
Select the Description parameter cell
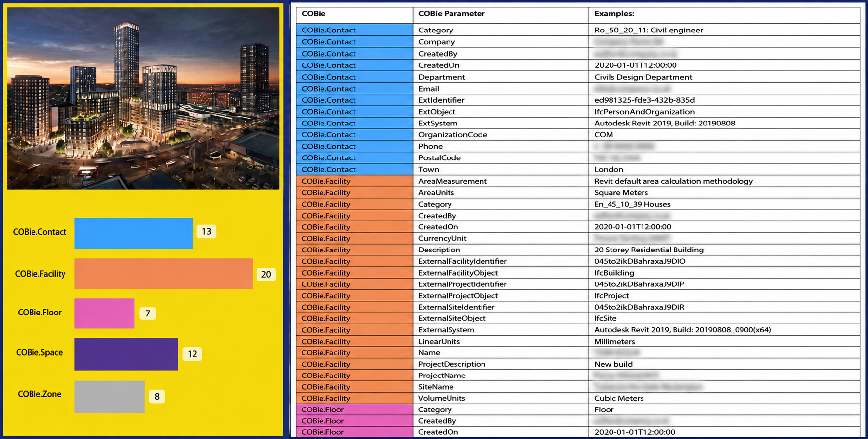[501, 250]
